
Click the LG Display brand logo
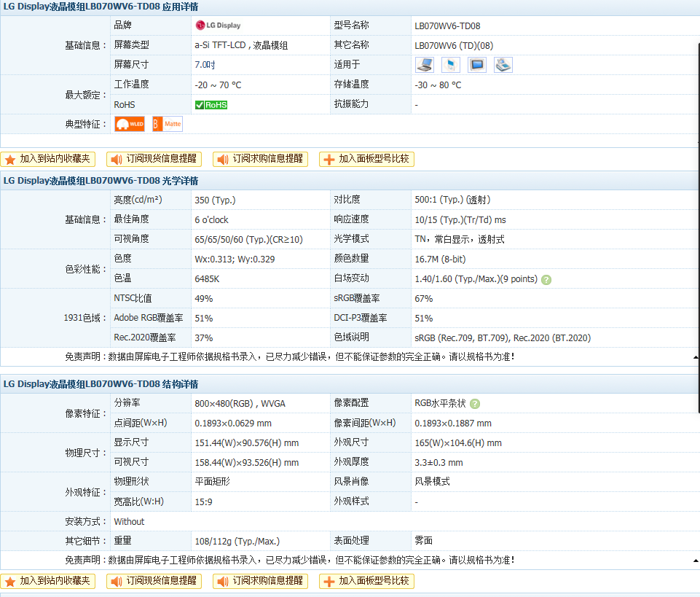point(218,26)
